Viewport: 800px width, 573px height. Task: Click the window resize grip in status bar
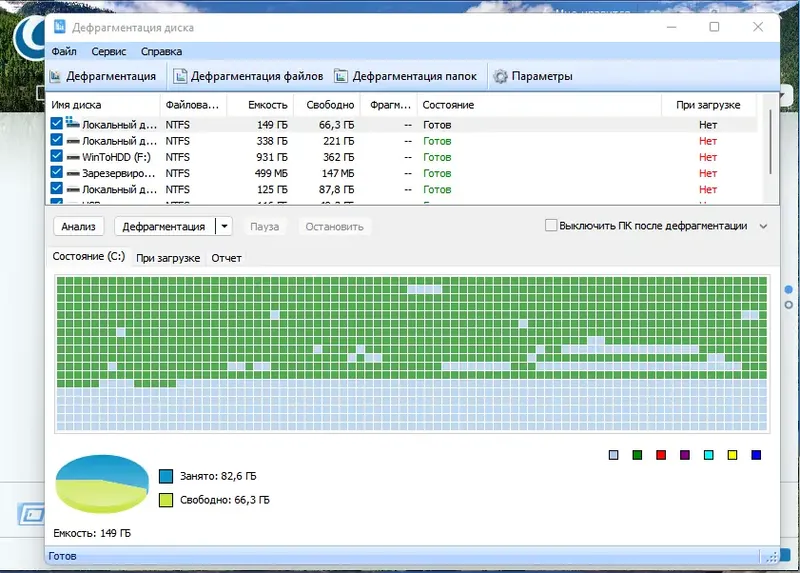(x=771, y=557)
